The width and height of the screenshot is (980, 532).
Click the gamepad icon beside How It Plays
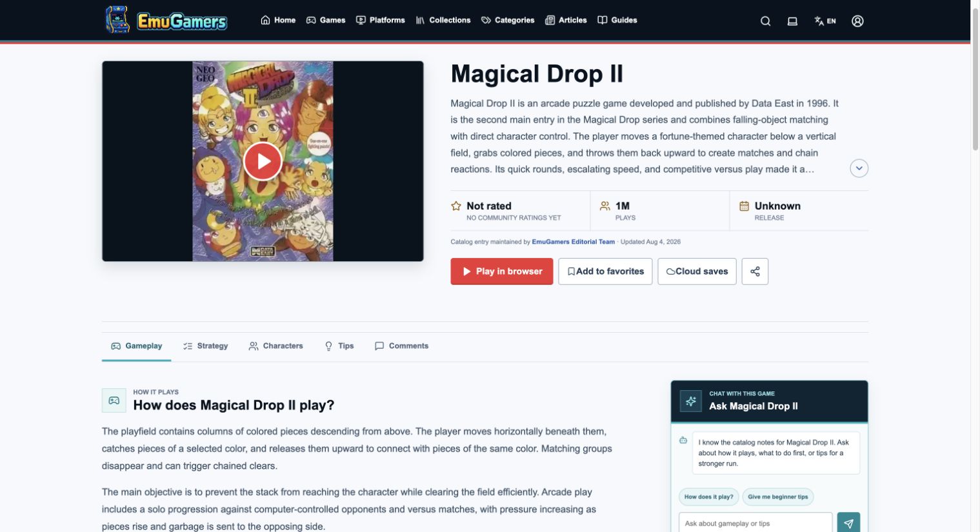click(x=114, y=400)
